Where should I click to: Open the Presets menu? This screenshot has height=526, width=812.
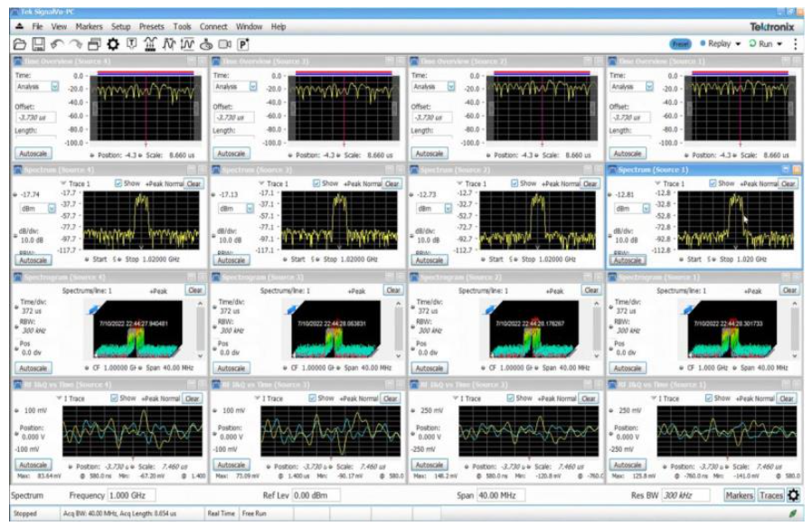pos(152,26)
